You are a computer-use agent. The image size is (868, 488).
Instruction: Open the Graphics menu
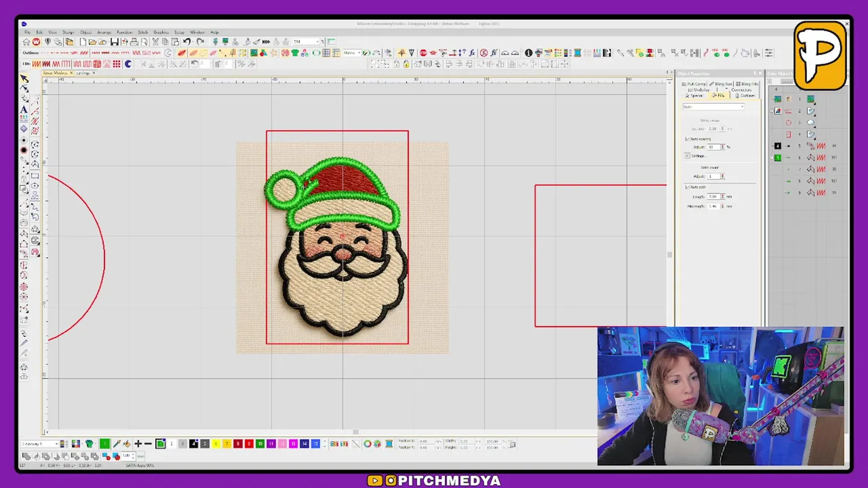click(x=161, y=32)
